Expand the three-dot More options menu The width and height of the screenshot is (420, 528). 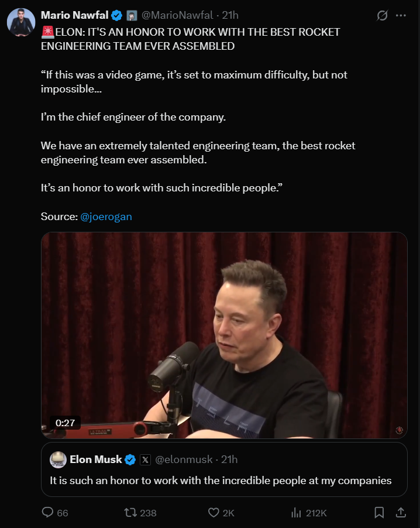(401, 16)
